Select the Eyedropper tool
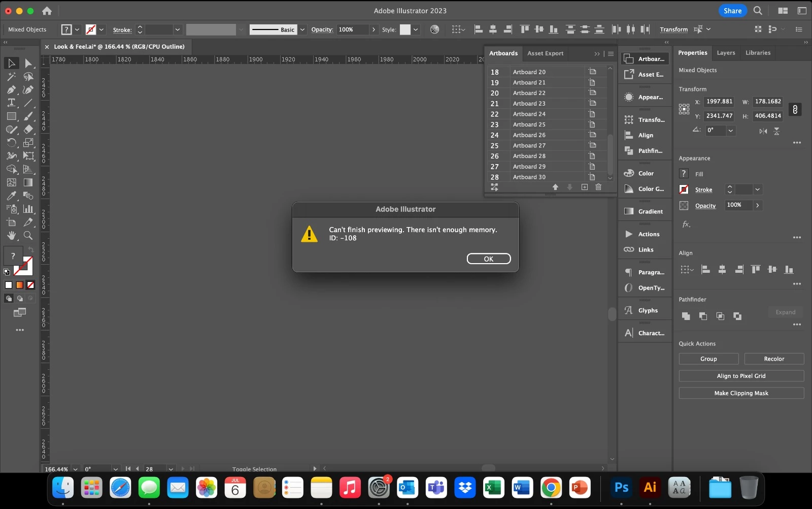The image size is (812, 509). pyautogui.click(x=11, y=196)
